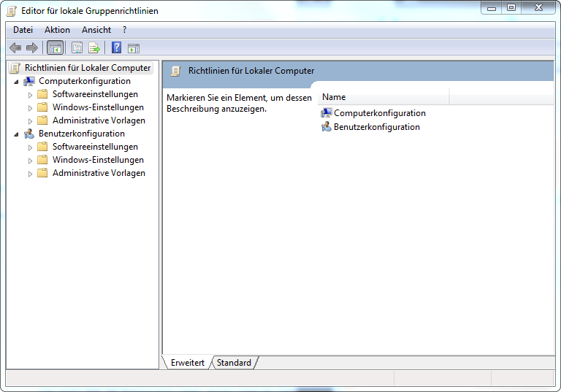The height and width of the screenshot is (392, 561).
Task: Toggle the console tree show/hide icon
Action: click(55, 48)
